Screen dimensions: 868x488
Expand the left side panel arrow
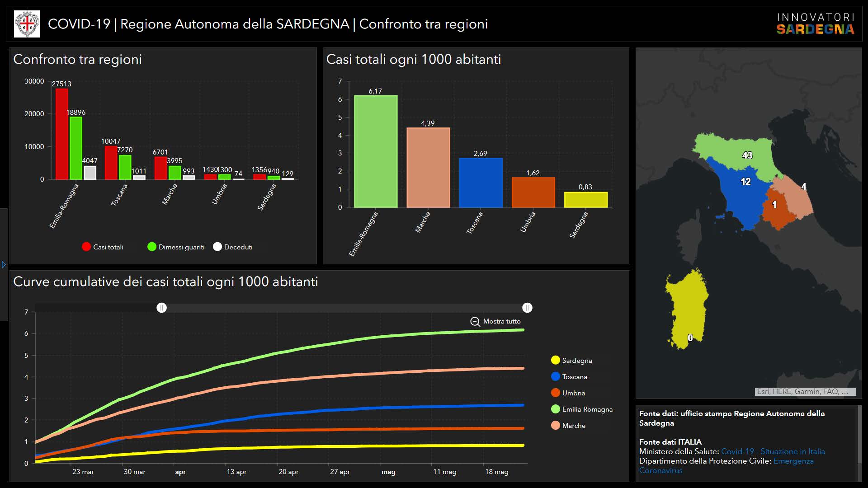(4, 265)
